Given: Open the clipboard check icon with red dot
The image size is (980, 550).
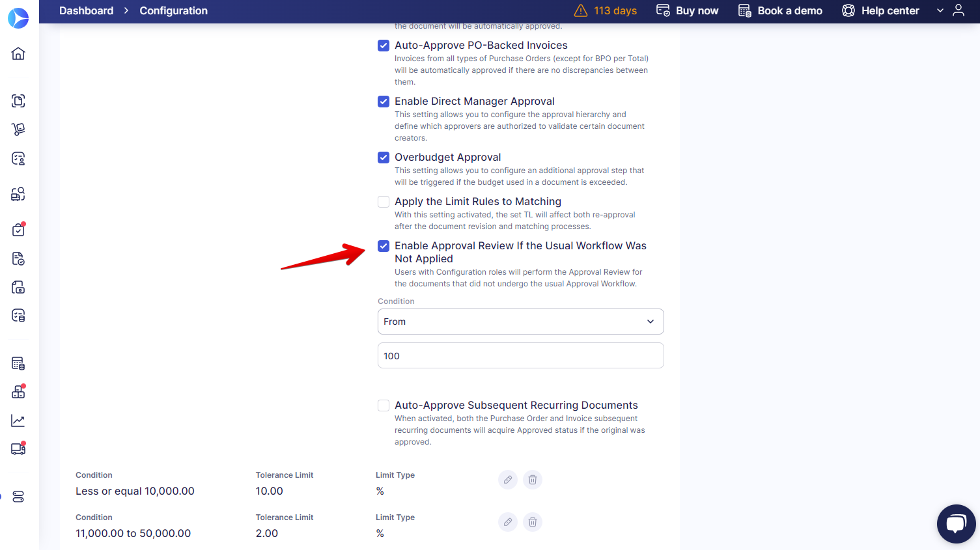Looking at the screenshot, I should pyautogui.click(x=18, y=230).
